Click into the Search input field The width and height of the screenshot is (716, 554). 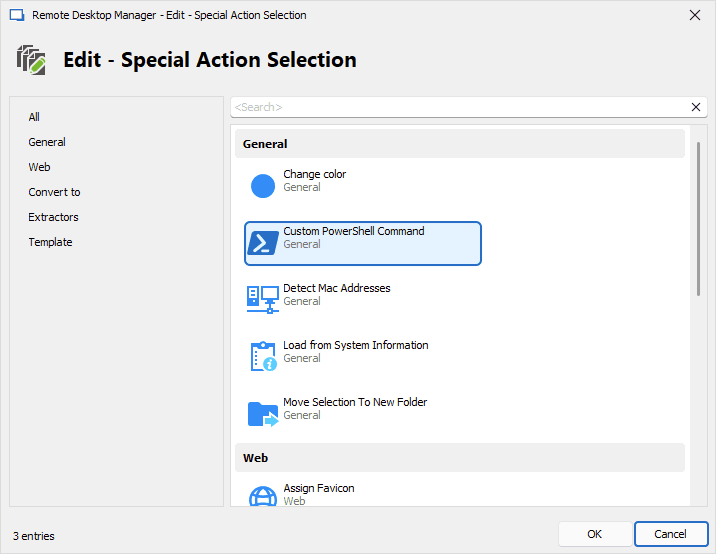point(455,107)
